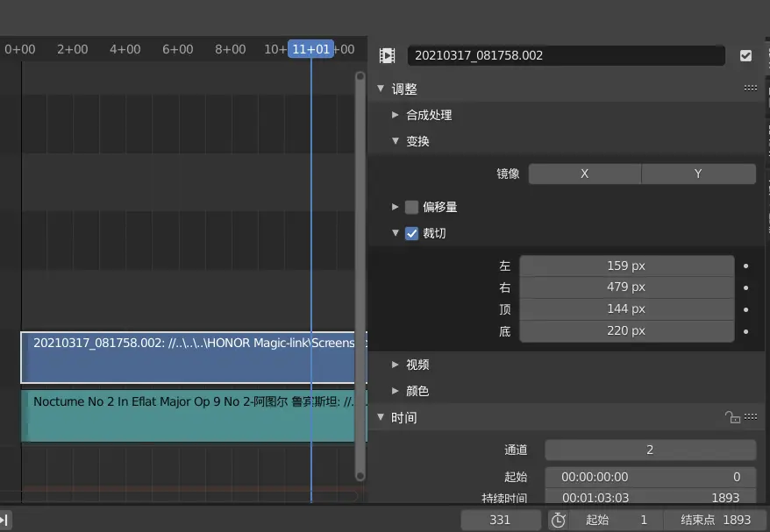
Task: Click the 时间 panel drag grip dots
Action: [x=751, y=416]
